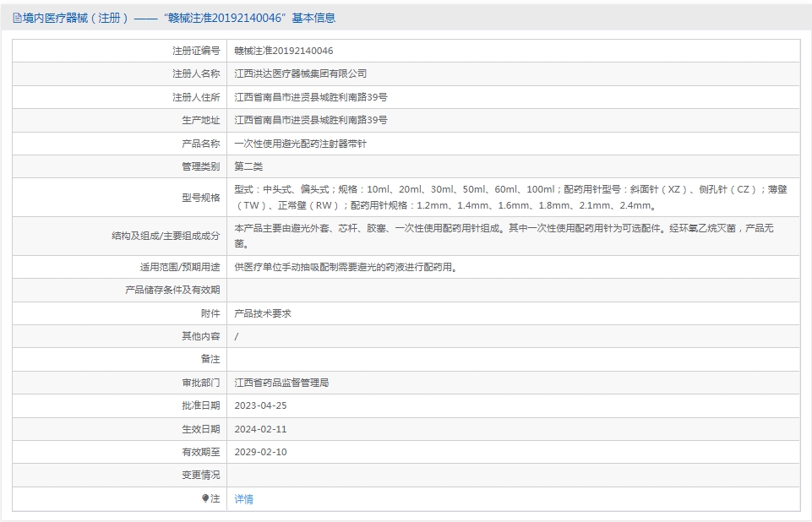Click attachment value 产品技术要求
Image resolution: width=812 pixels, height=522 pixels.
[263, 313]
